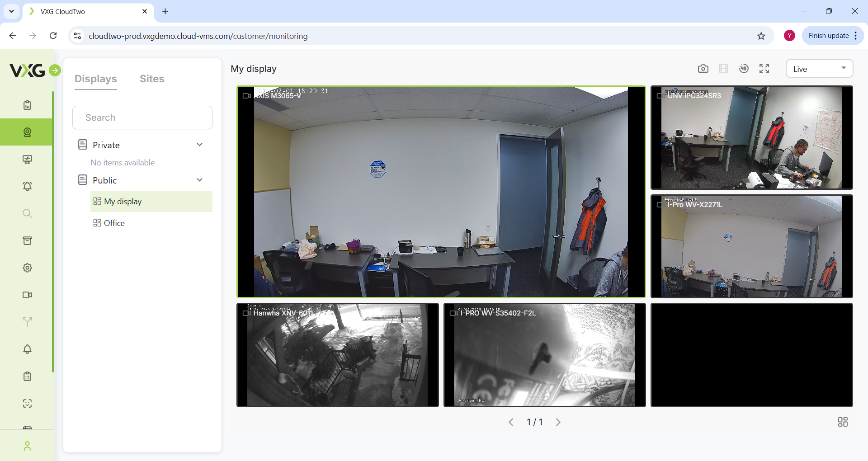Viewport: 868px width, 461px height.
Task: Open the settings gear sidebar icon
Action: click(x=28, y=268)
